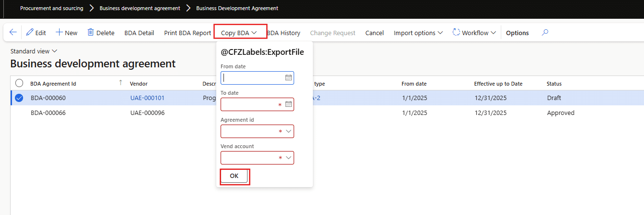Click the Edit pencil icon
The image size is (644, 215).
30,33
